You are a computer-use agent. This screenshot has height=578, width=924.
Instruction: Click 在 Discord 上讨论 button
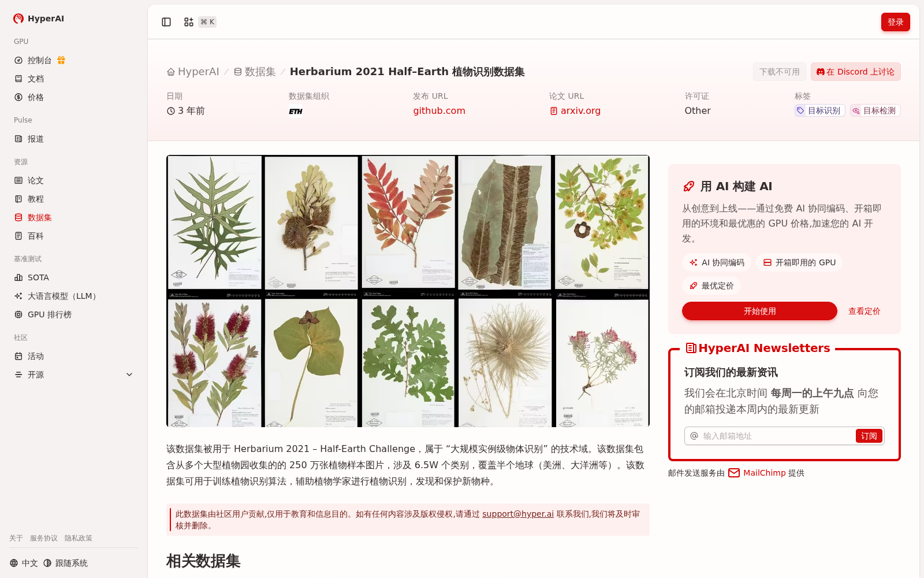pos(855,72)
